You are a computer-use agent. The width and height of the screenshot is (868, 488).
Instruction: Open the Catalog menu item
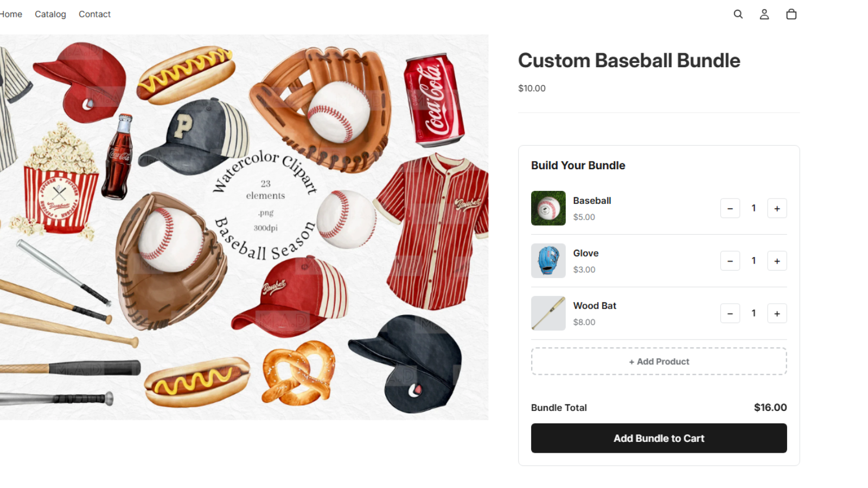point(50,14)
